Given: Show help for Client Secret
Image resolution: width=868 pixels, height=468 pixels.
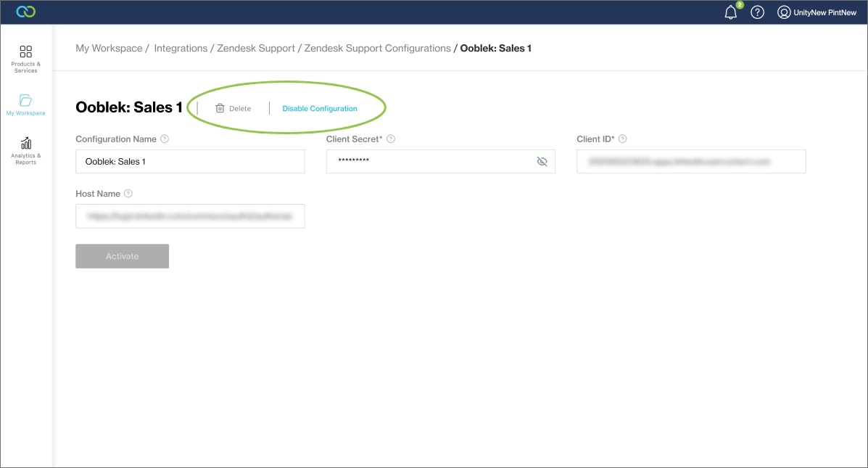Looking at the screenshot, I should tap(391, 139).
